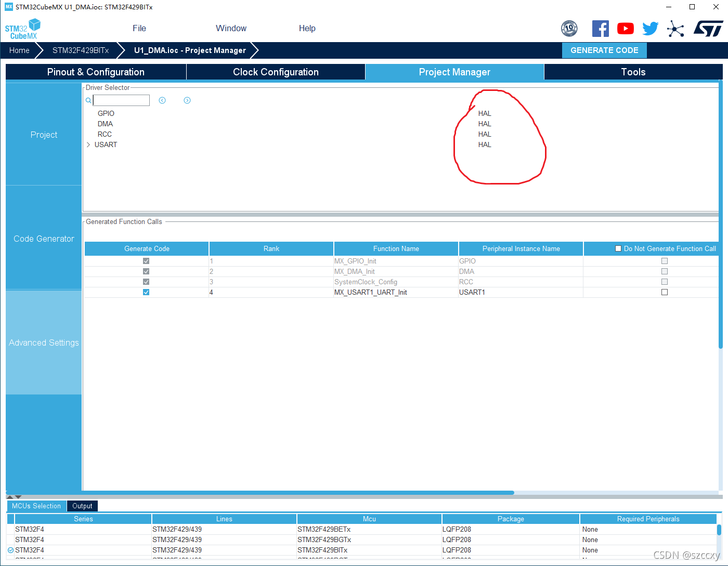Toggle Generate Code checkbox for MX_GPIO_Init
The height and width of the screenshot is (566, 728).
click(x=146, y=261)
